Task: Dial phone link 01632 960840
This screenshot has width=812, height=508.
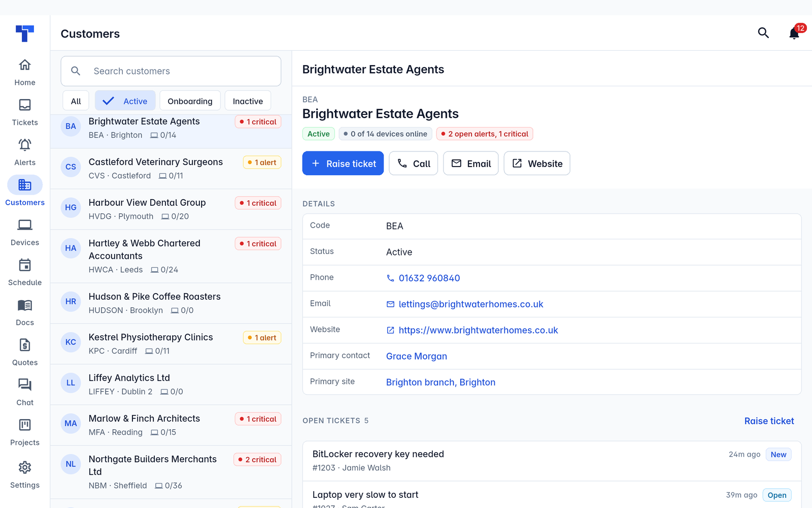Action: tap(429, 278)
